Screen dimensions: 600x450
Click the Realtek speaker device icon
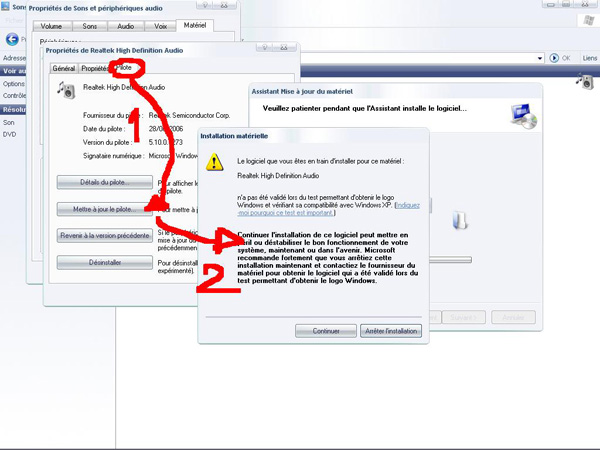(x=67, y=90)
